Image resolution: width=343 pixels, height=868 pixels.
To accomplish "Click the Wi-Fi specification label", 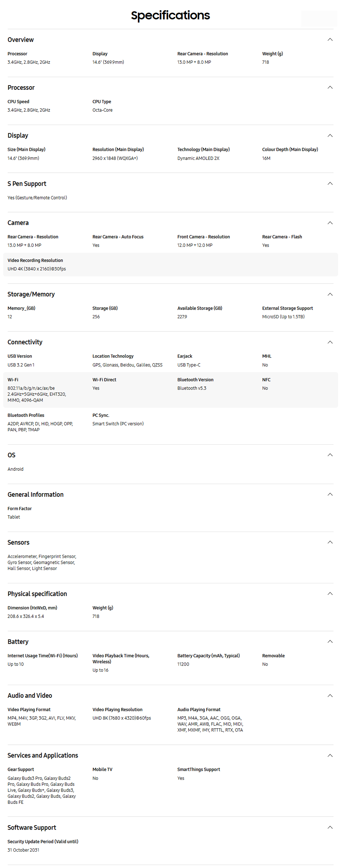I will coord(13,380).
